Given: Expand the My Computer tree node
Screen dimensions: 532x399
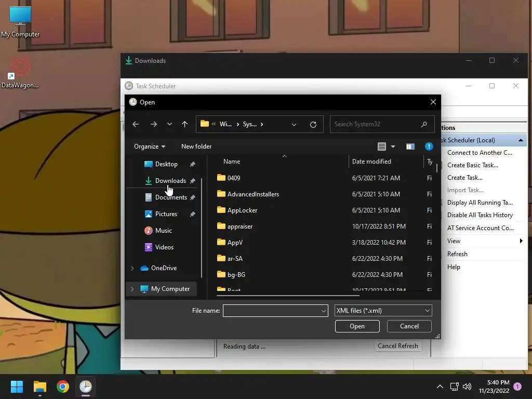Looking at the screenshot, I should pyautogui.click(x=132, y=289).
